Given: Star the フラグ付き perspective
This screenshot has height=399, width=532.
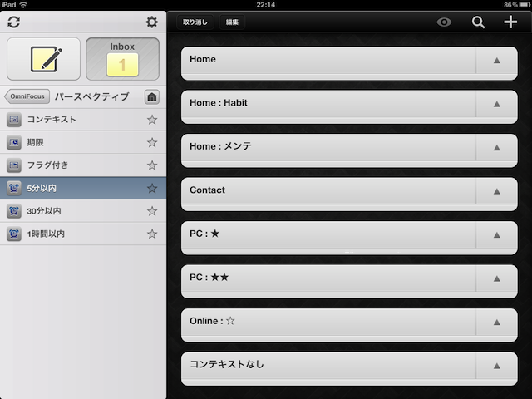Looking at the screenshot, I should [152, 165].
